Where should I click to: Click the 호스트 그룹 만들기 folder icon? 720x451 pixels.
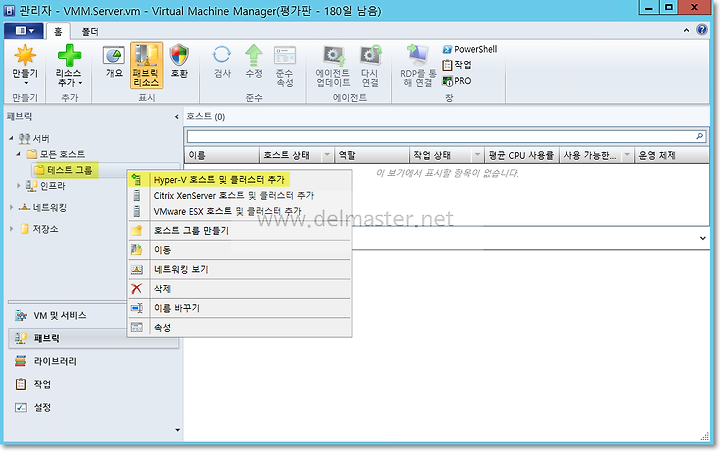click(137, 230)
